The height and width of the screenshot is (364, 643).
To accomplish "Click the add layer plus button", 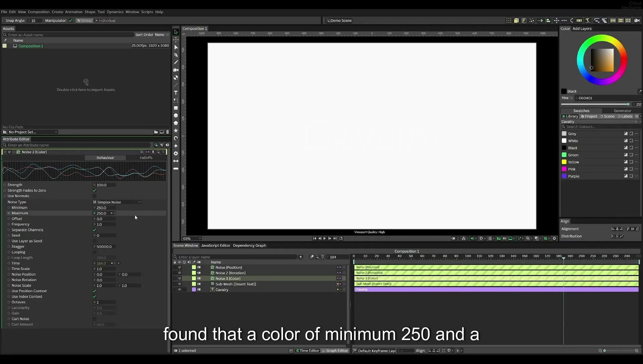I will (300, 257).
